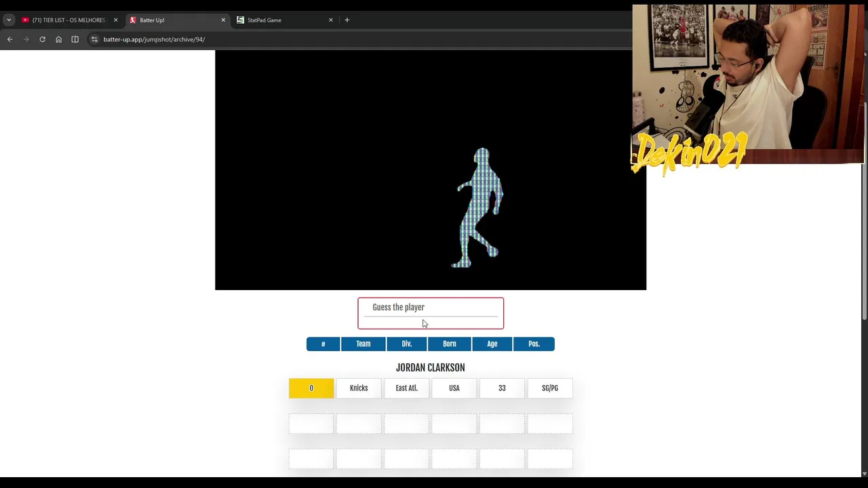Click the batter-up.app URL address field
This screenshot has height=488, width=868.
[154, 39]
